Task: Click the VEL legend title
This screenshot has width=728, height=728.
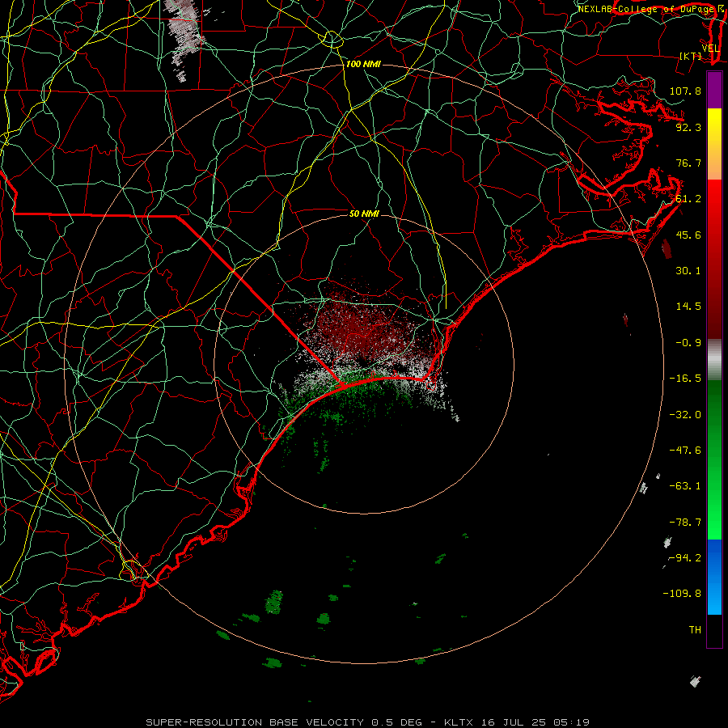Action: pyautogui.click(x=710, y=49)
